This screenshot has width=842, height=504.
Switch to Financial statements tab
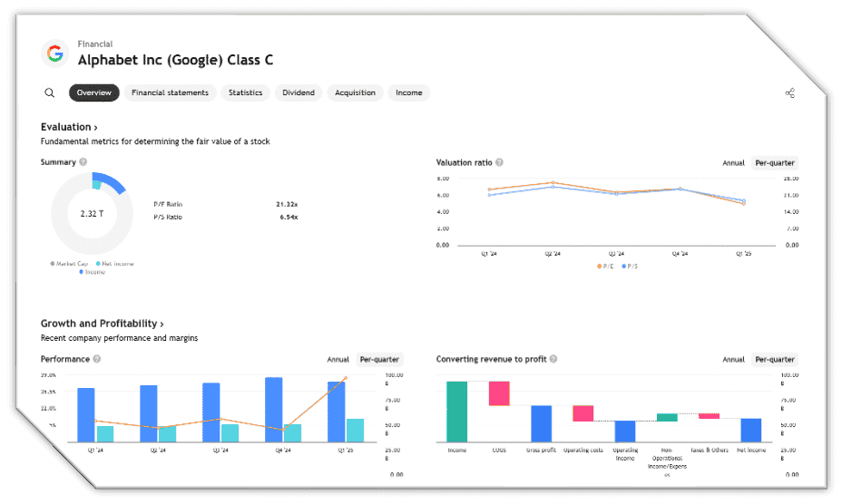(x=170, y=92)
